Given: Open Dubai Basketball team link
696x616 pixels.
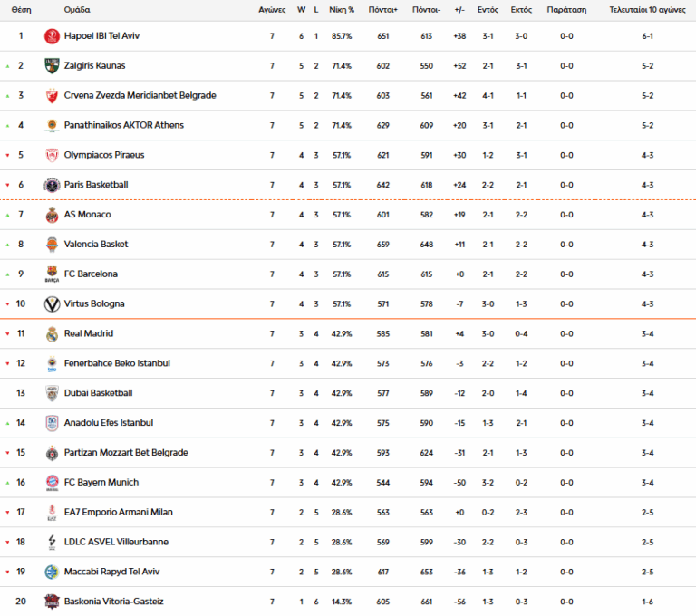Looking at the screenshot, I should coord(98,393).
